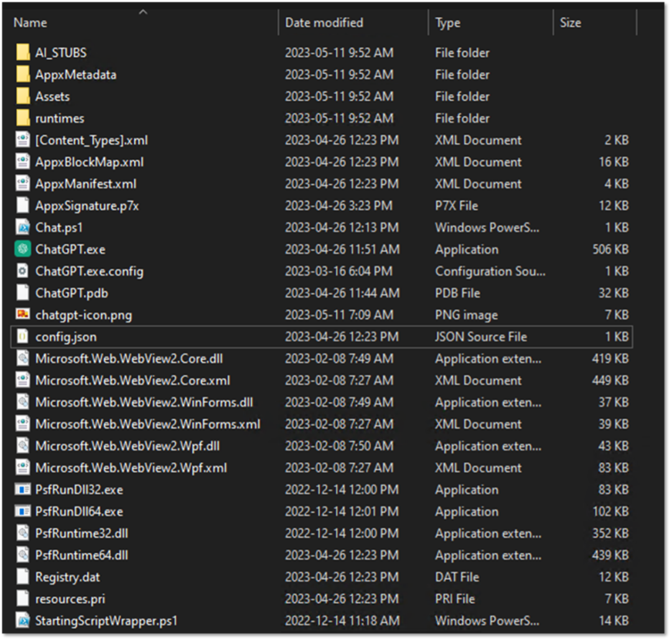Image resolution: width=672 pixels, height=640 pixels.
Task: Sort by the Date modified column header
Action: click(324, 22)
